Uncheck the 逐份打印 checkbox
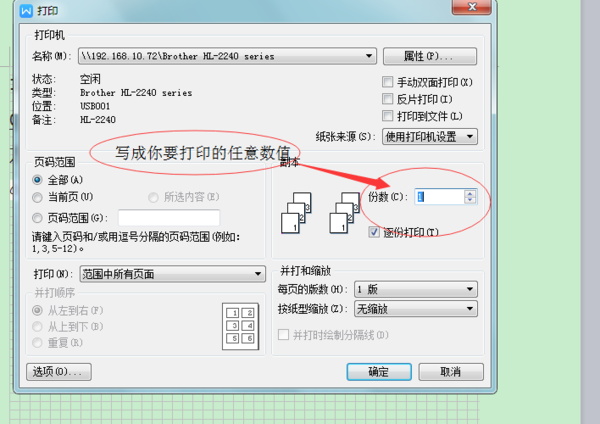This screenshot has height=424, width=600. tap(374, 232)
